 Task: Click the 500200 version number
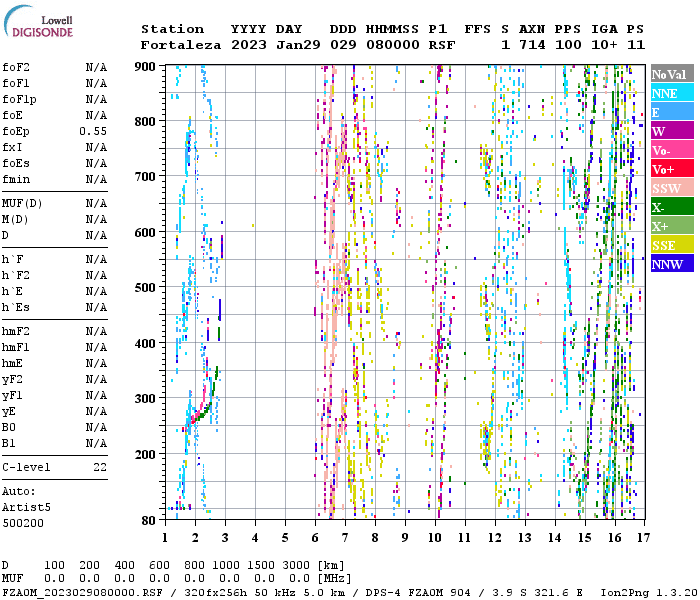point(23,523)
